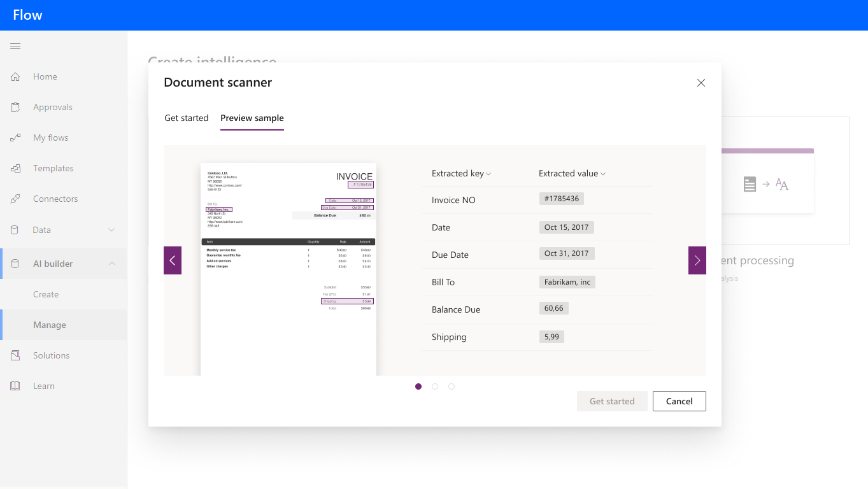View the Connectors section

tap(55, 199)
